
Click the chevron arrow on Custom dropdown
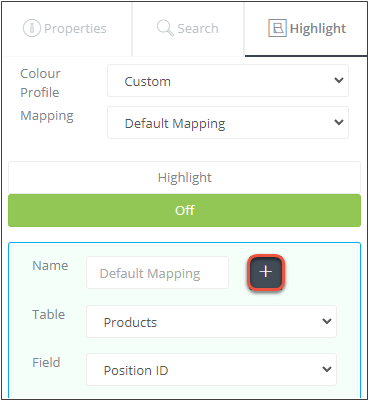pos(339,80)
